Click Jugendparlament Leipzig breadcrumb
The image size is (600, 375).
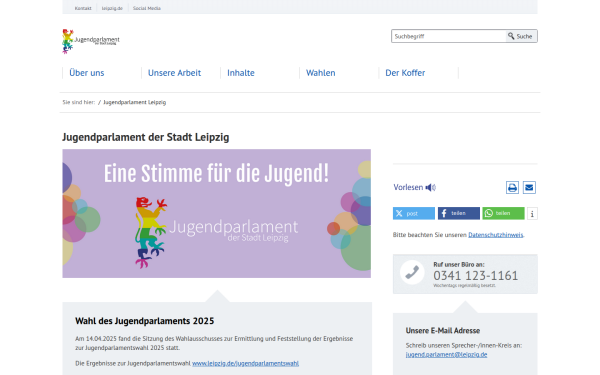(x=134, y=102)
